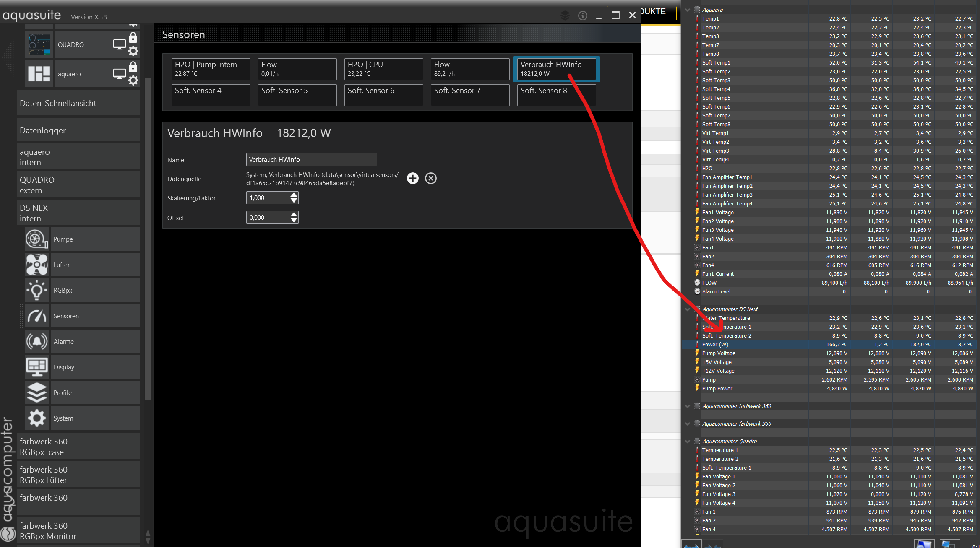Open the Lüfter fan icon
The image size is (980, 548).
pyautogui.click(x=37, y=265)
